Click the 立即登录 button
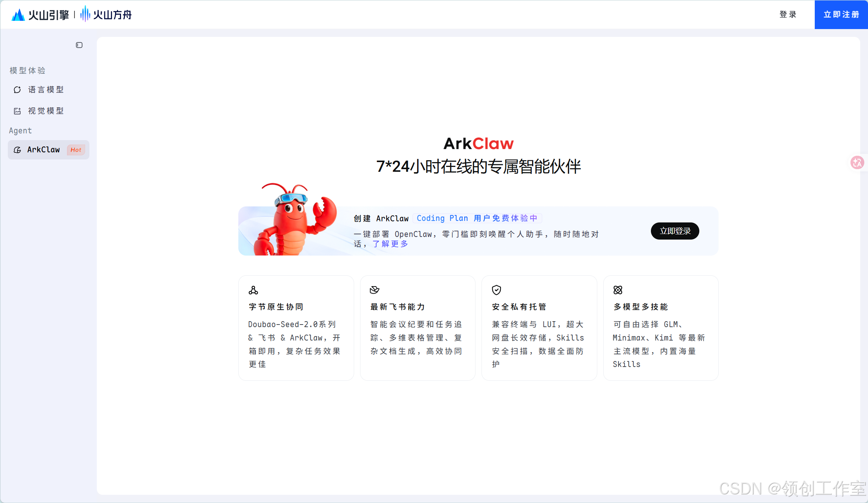Screen dimensions: 868x503 [x=675, y=231]
